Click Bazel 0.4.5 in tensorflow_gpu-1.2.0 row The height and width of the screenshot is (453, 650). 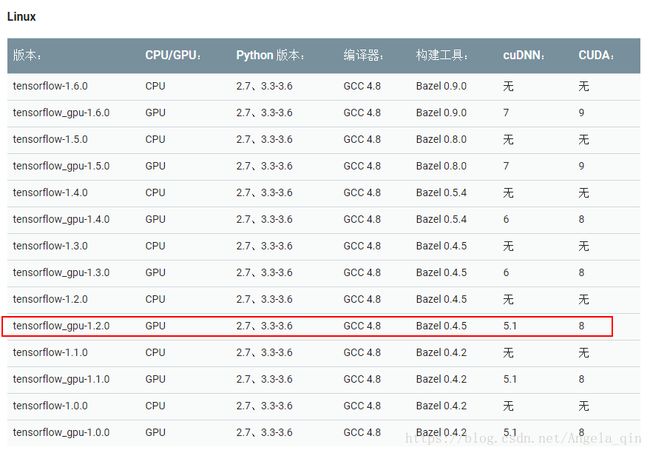point(441,326)
